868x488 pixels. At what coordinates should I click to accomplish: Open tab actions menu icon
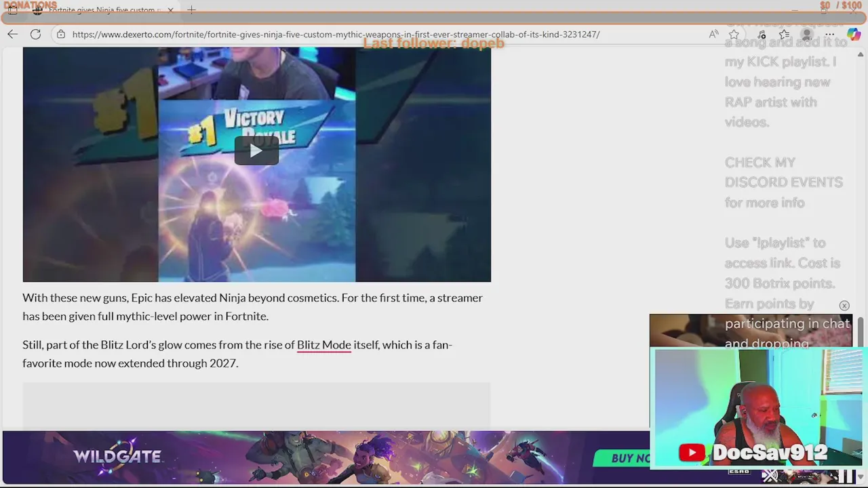[x=13, y=10]
